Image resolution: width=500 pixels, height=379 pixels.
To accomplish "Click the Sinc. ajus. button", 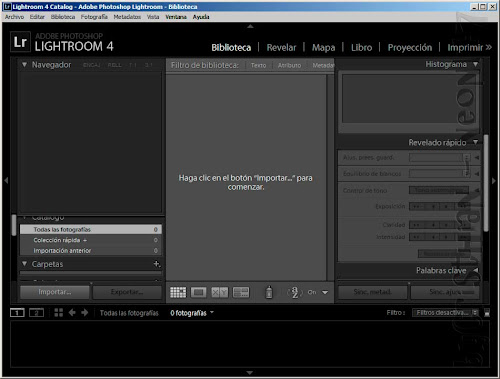I will [445, 292].
